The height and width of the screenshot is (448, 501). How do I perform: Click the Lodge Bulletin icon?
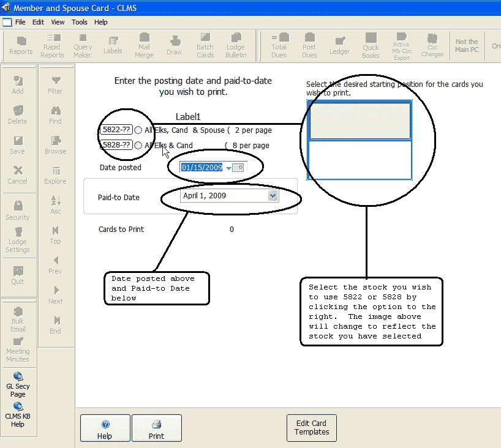click(236, 46)
